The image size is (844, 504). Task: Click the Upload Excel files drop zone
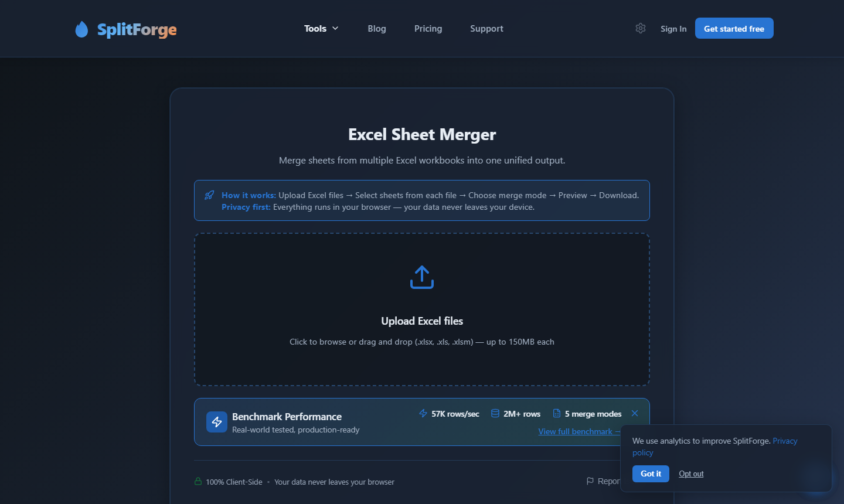click(x=422, y=309)
